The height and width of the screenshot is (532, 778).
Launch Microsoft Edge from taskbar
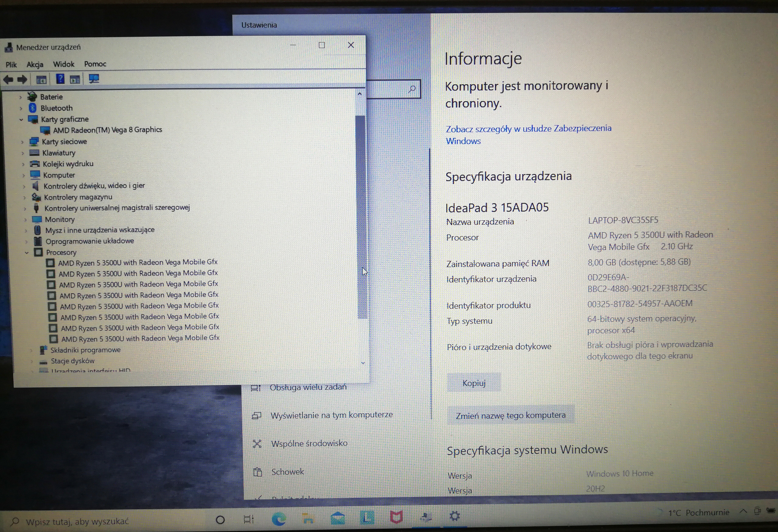pos(279,519)
